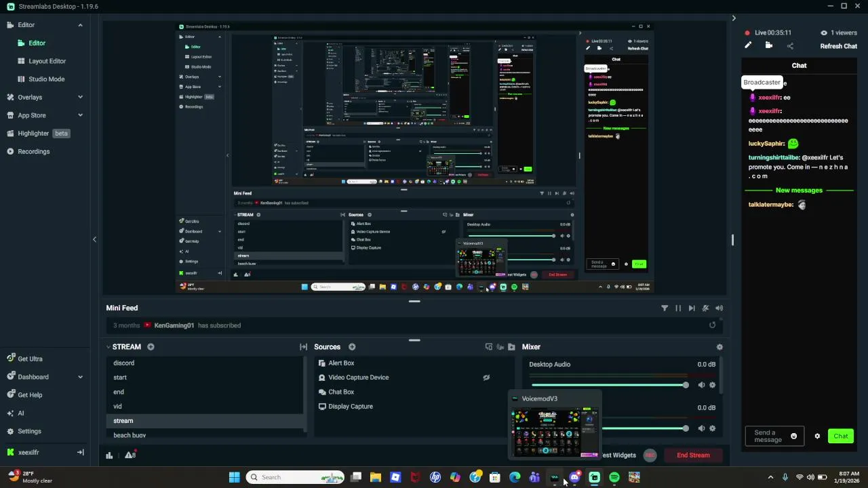Open the performance stats bar-chart icon
Screen dimensions: 868x488
[x=109, y=455]
